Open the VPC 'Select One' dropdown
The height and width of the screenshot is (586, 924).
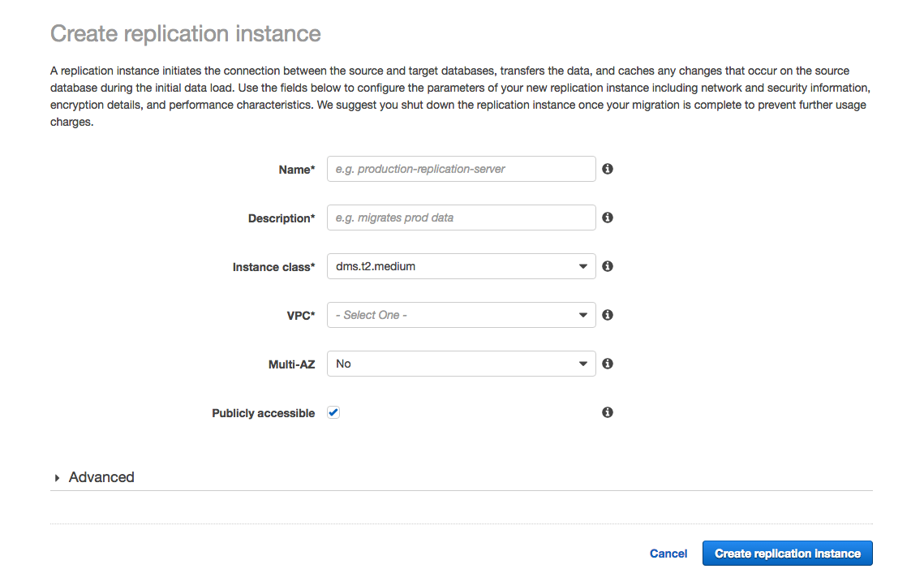(461, 315)
